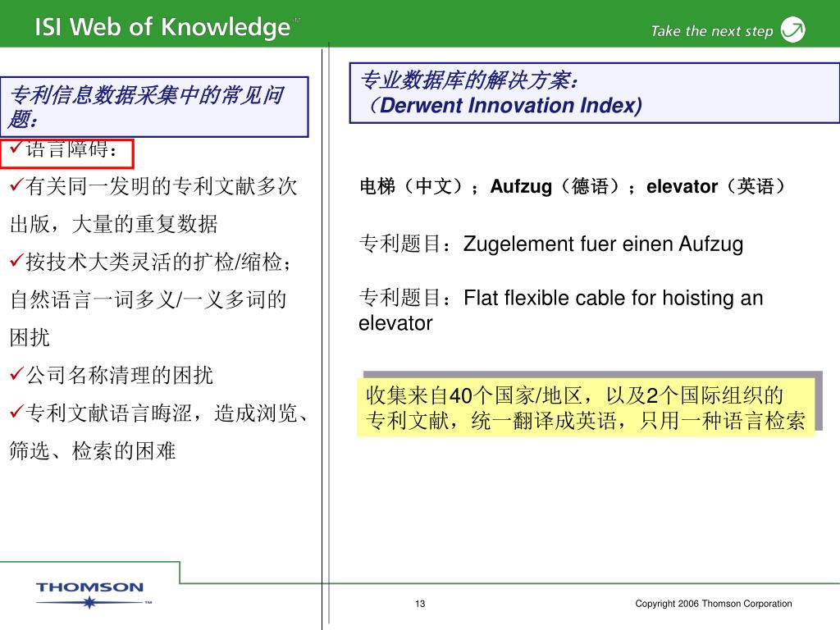Click the slide page number 13
840x630 pixels.
click(x=420, y=604)
